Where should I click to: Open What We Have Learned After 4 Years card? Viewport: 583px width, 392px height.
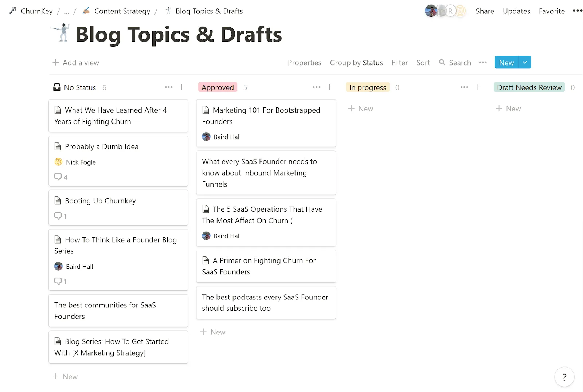pos(118,116)
